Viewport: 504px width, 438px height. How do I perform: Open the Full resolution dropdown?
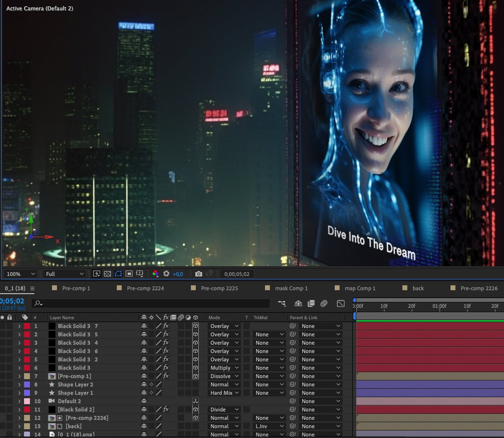pos(65,274)
